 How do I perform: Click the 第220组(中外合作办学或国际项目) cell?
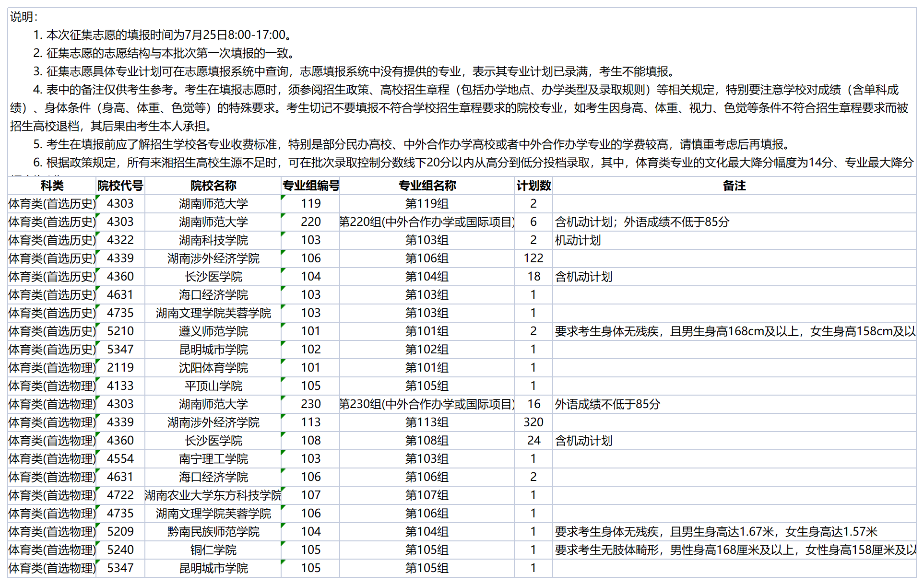427,222
